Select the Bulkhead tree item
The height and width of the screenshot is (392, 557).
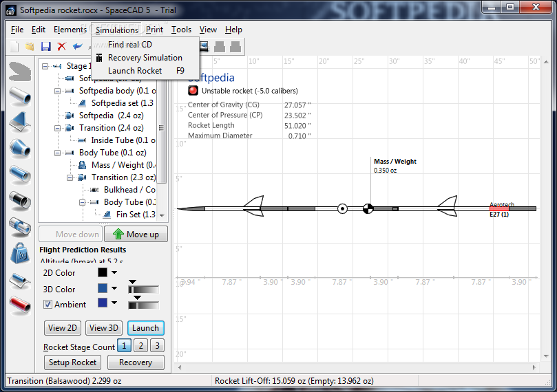pos(129,190)
